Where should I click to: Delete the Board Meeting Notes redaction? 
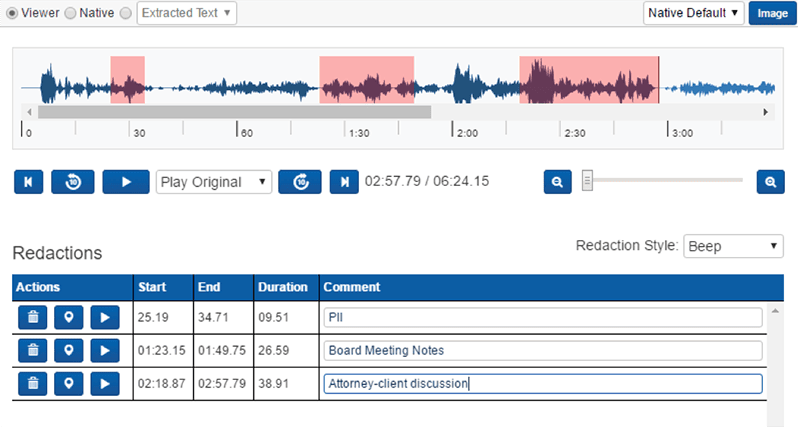[33, 351]
